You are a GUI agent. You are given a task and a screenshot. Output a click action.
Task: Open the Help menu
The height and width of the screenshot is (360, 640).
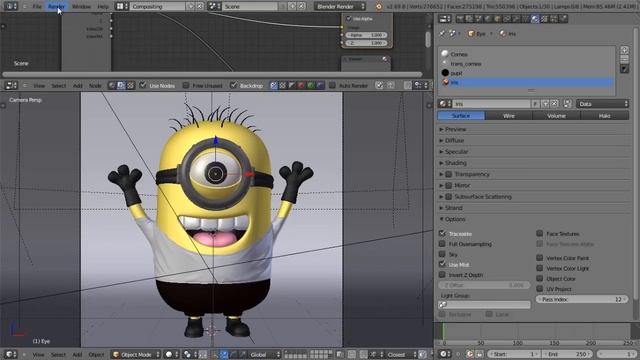[103, 7]
